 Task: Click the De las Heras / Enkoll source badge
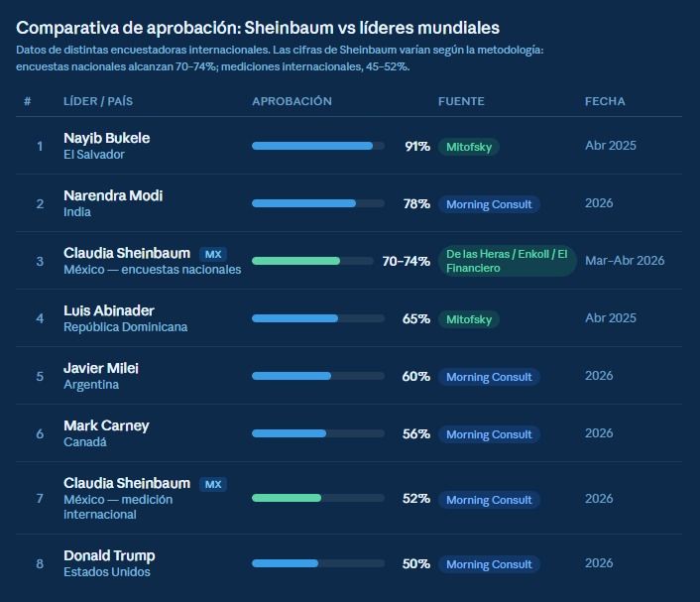[507, 261]
